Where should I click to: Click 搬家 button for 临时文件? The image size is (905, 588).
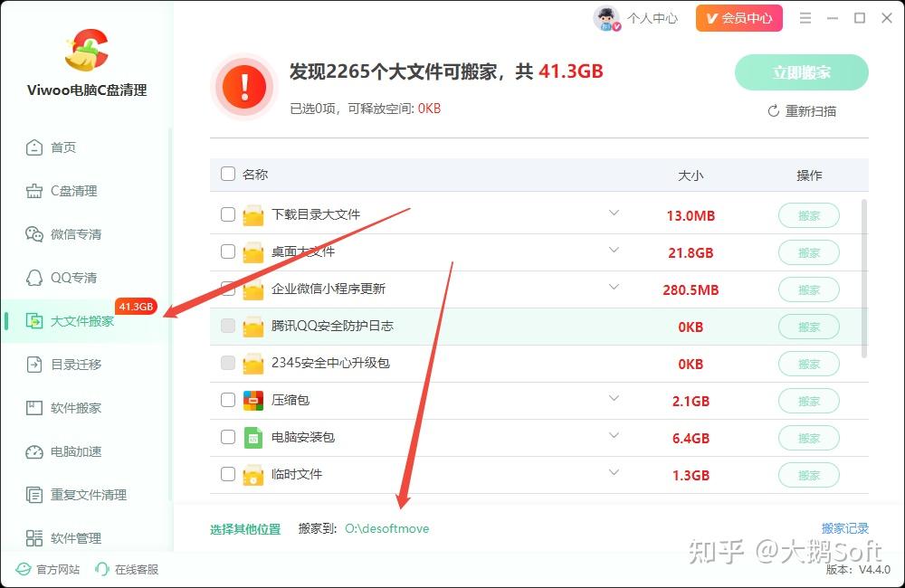(x=808, y=476)
